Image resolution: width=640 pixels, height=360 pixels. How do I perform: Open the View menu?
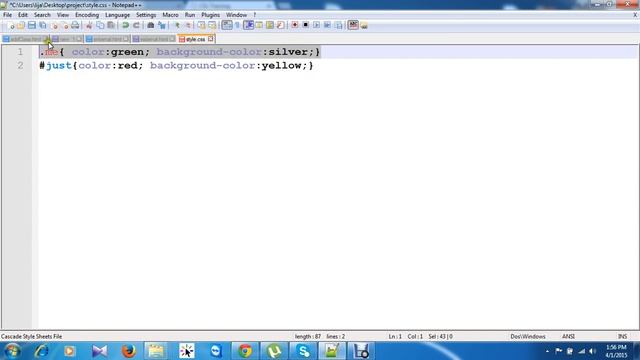pos(63,15)
